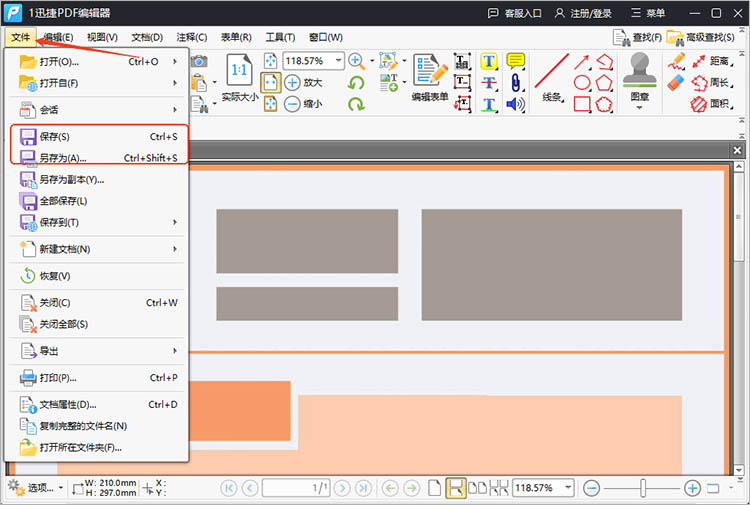Expand the Stamp 图章 dropdown arrow
This screenshot has height=505, width=750.
(640, 108)
